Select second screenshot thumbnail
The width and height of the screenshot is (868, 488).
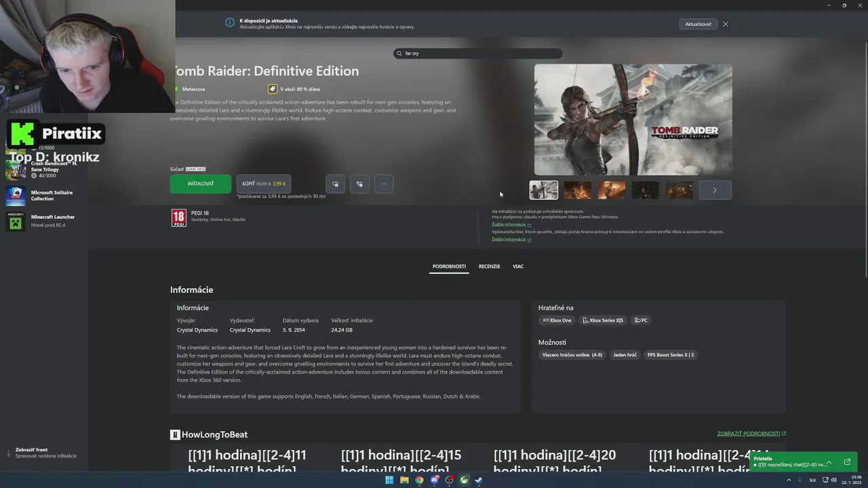(578, 190)
